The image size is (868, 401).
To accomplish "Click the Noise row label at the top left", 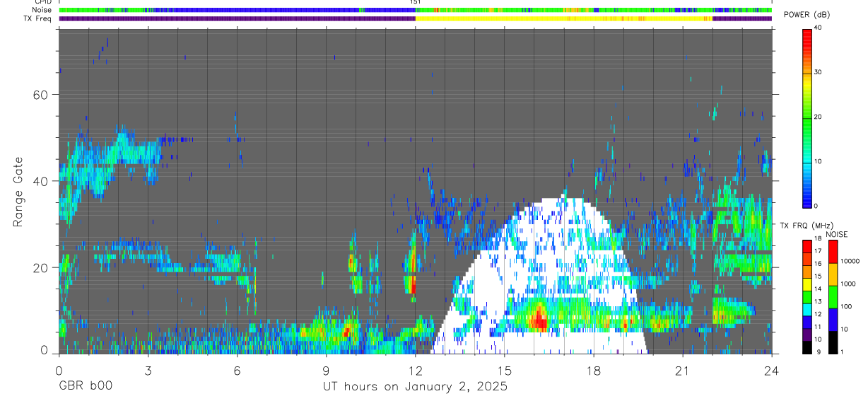I will coord(42,10).
